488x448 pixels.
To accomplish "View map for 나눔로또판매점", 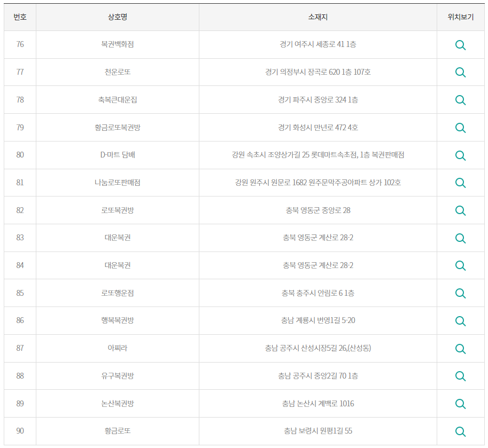I will [x=460, y=183].
